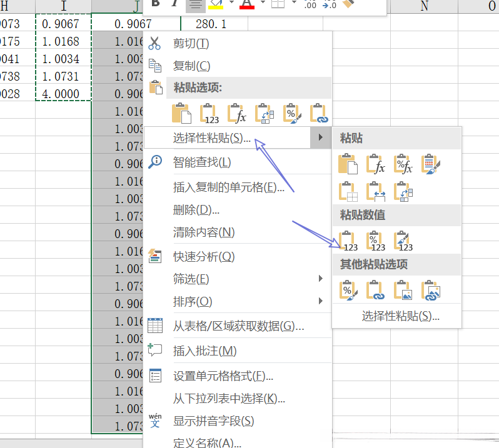Select 剪切(T) from context menu

[191, 43]
